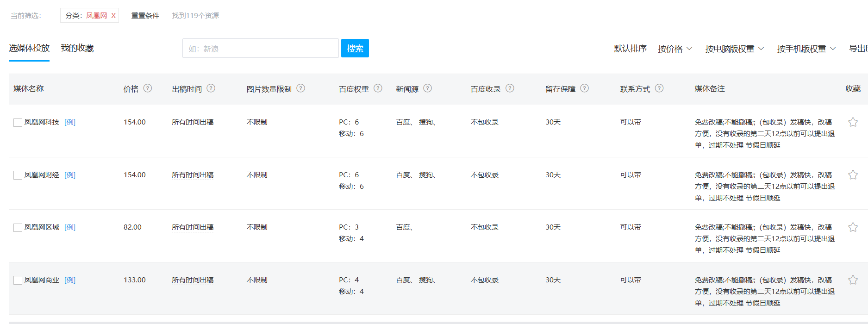Screen dimensions: 868x324
Task: Open the 按手机版权重 dropdown
Action: click(806, 49)
